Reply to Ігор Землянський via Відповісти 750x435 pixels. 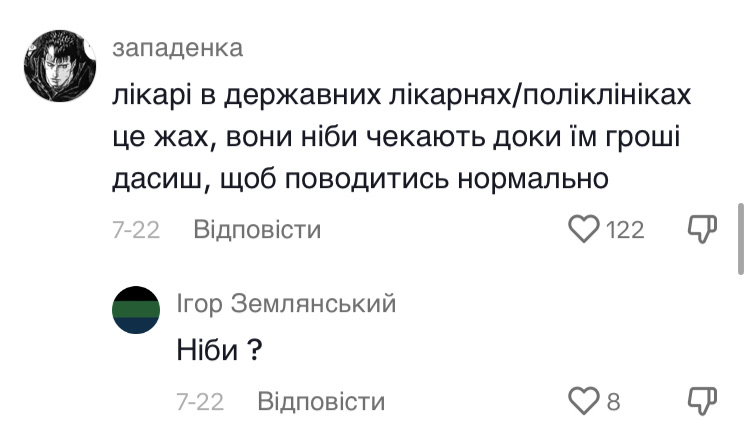pyautogui.click(x=321, y=401)
